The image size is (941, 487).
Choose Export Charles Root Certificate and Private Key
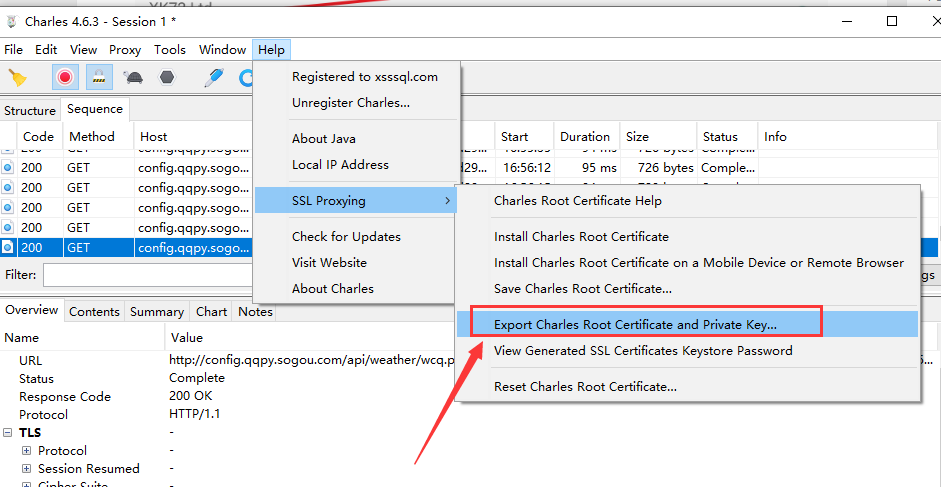point(635,325)
